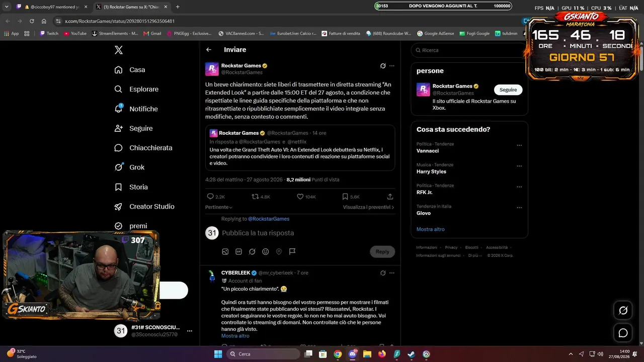The image size is (644, 362).
Task: Open the Grok icon on Rockstar's post
Action: pyautogui.click(x=383, y=66)
